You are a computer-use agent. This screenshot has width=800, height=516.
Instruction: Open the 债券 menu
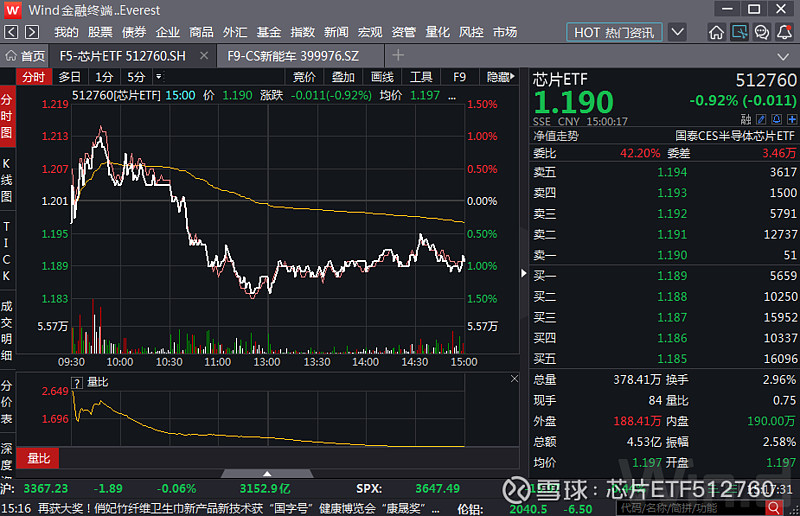point(134,32)
